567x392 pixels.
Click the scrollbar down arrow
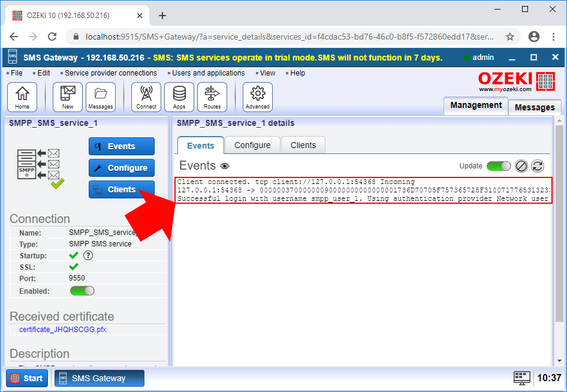point(559,361)
